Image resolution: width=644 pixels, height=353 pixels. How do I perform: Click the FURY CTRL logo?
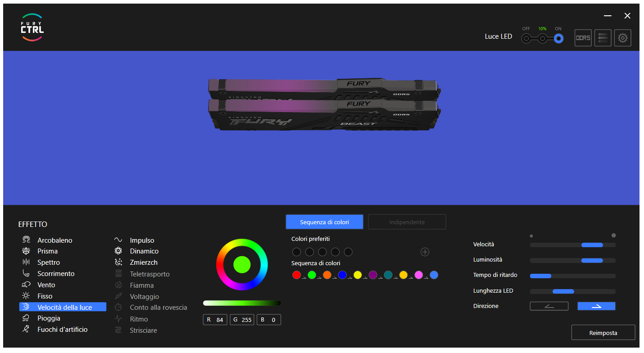[32, 27]
